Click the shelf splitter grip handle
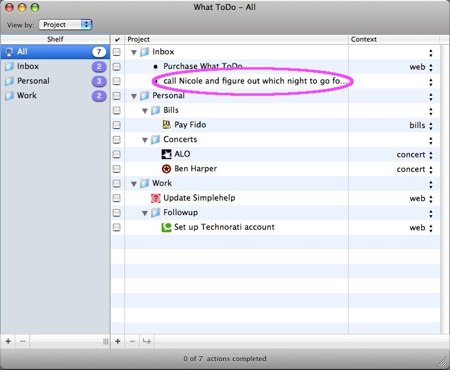 [106, 341]
